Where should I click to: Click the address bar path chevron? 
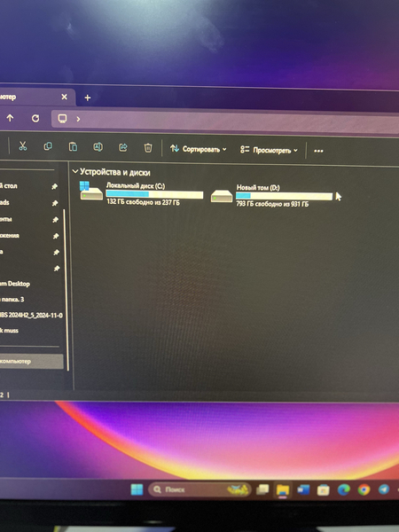tap(78, 119)
